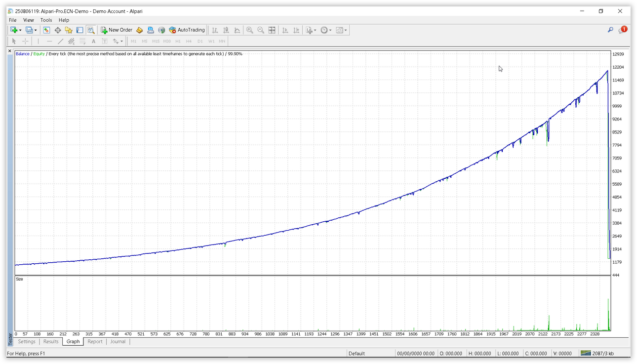637x364 pixels.
Task: Launch MetaEditor from the toolbar
Action: pyautogui.click(x=139, y=30)
